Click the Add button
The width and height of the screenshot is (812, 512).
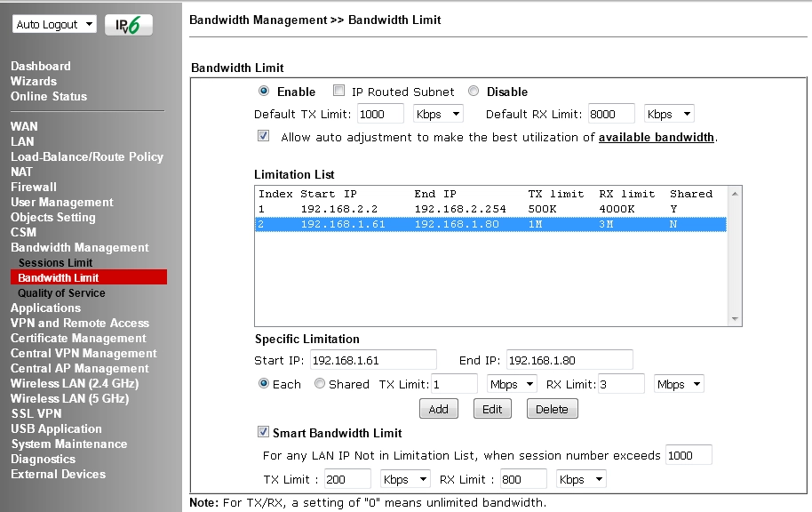[x=439, y=409]
